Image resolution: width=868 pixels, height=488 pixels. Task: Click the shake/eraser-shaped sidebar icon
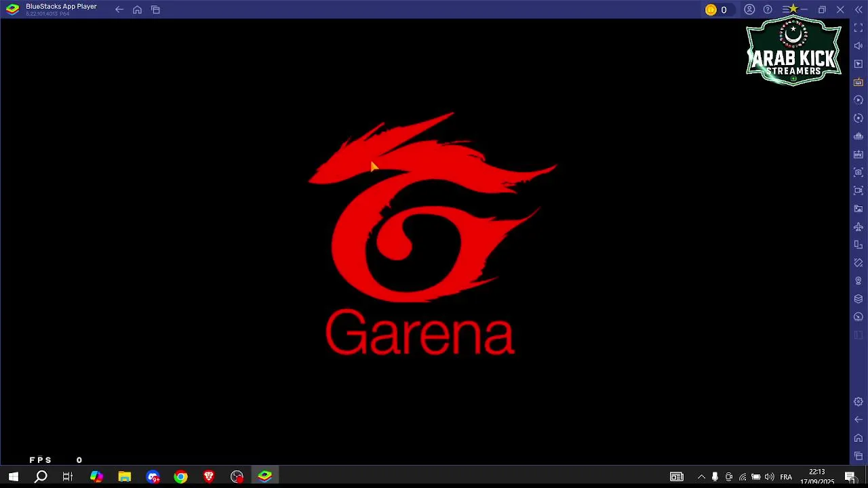[x=859, y=263]
